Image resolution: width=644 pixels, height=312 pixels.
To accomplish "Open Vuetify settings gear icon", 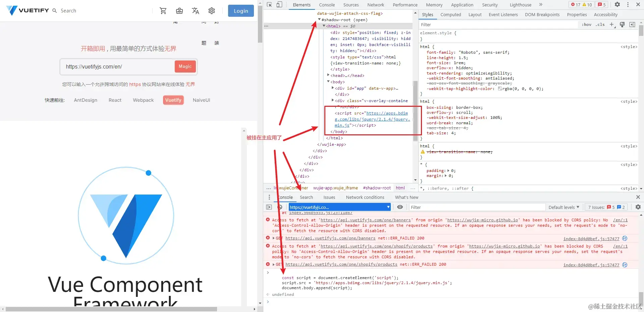I will point(212,11).
